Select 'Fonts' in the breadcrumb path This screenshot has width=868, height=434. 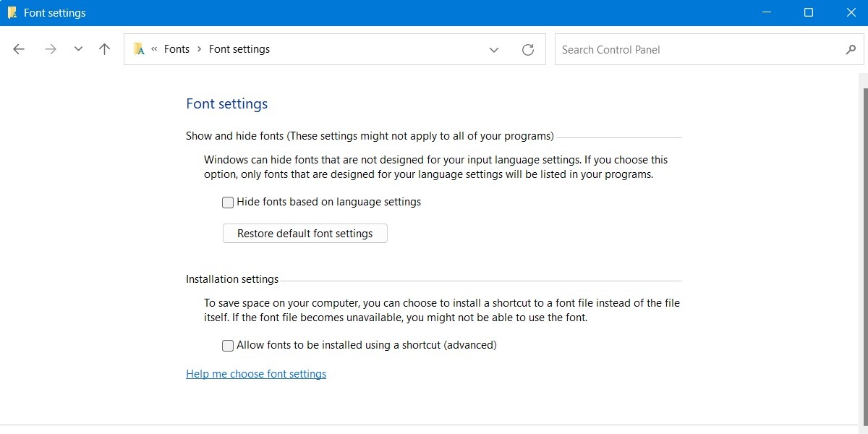[176, 48]
